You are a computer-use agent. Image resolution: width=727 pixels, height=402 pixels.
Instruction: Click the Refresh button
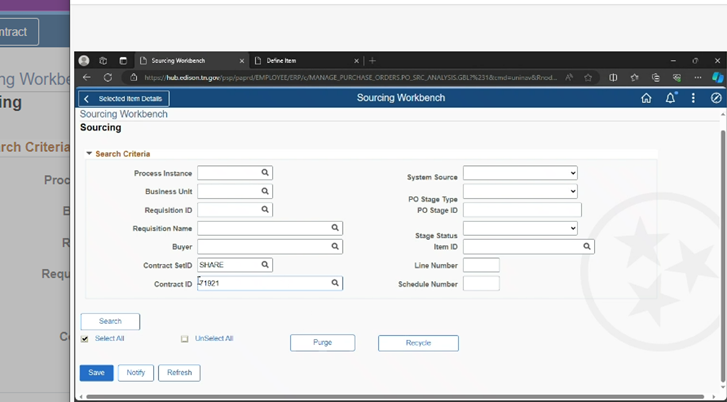pyautogui.click(x=179, y=373)
